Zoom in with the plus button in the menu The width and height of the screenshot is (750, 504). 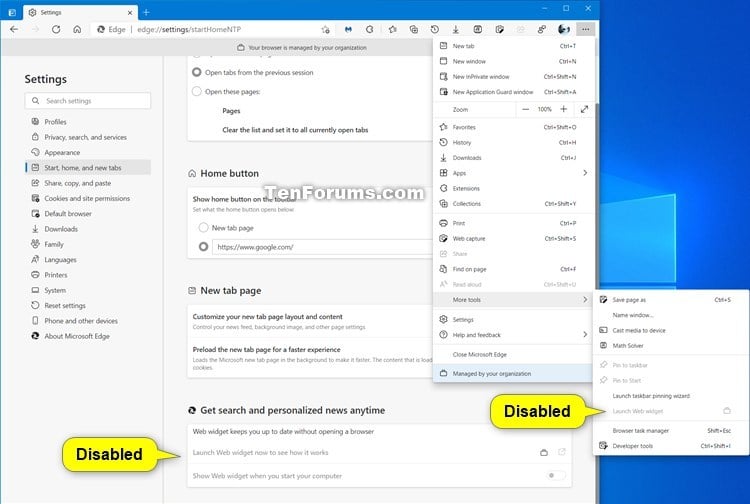click(563, 110)
